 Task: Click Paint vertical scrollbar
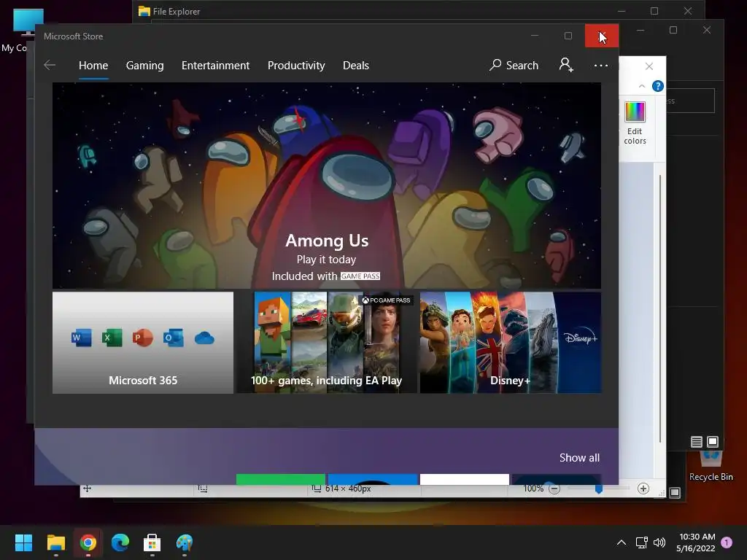coord(660,308)
